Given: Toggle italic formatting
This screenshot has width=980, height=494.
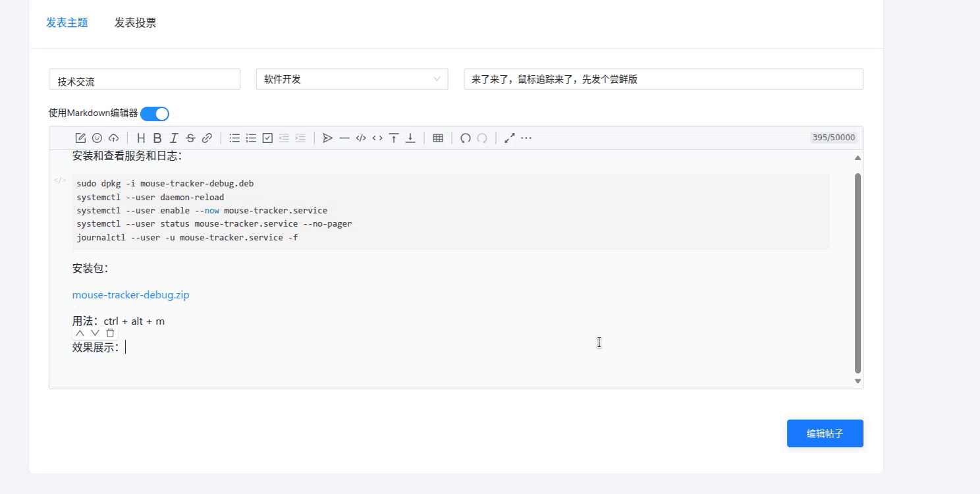Looking at the screenshot, I should 174,138.
